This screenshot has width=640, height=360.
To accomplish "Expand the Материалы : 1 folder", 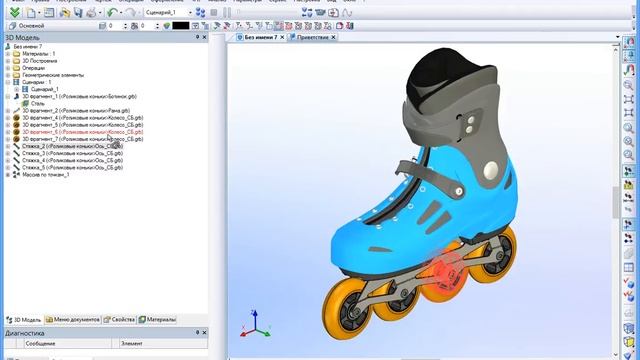I will (8, 54).
